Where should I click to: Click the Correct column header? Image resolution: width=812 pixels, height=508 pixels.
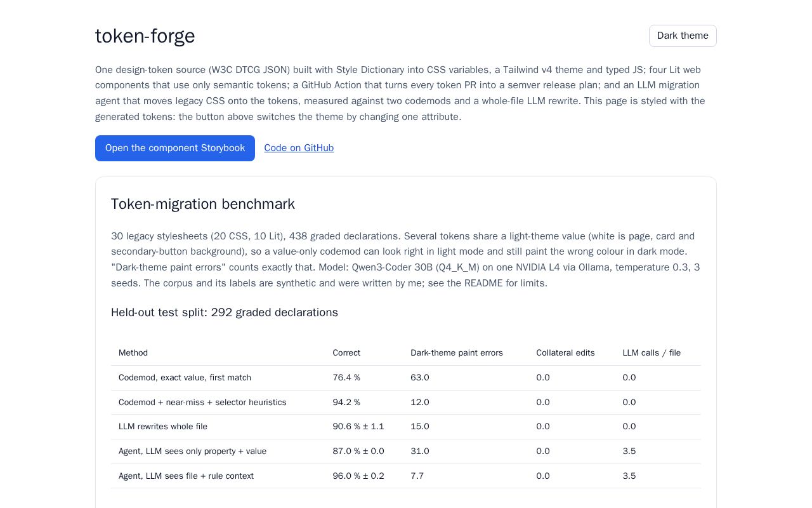click(x=346, y=352)
